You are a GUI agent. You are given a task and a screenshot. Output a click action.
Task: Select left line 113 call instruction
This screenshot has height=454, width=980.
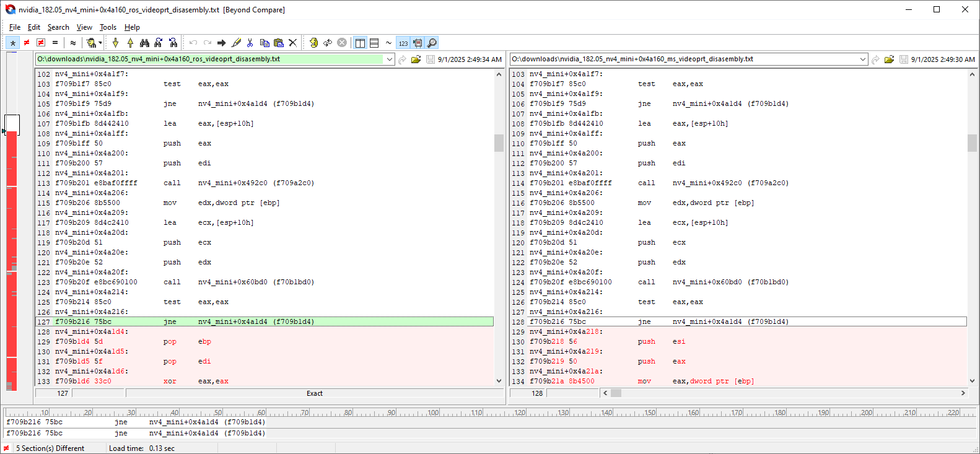pos(265,183)
